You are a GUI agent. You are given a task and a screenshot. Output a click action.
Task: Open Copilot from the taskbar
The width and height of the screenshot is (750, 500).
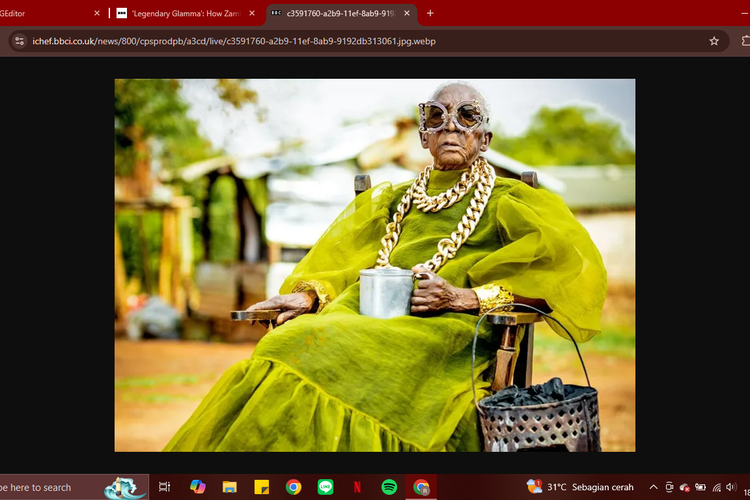pos(197,487)
